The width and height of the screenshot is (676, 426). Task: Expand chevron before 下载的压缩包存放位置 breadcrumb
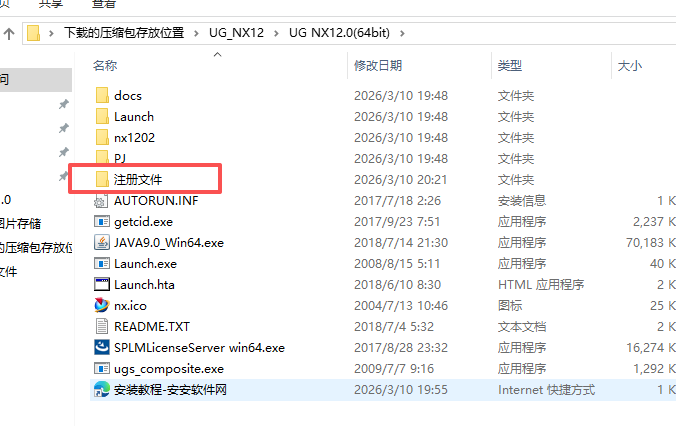(51, 33)
